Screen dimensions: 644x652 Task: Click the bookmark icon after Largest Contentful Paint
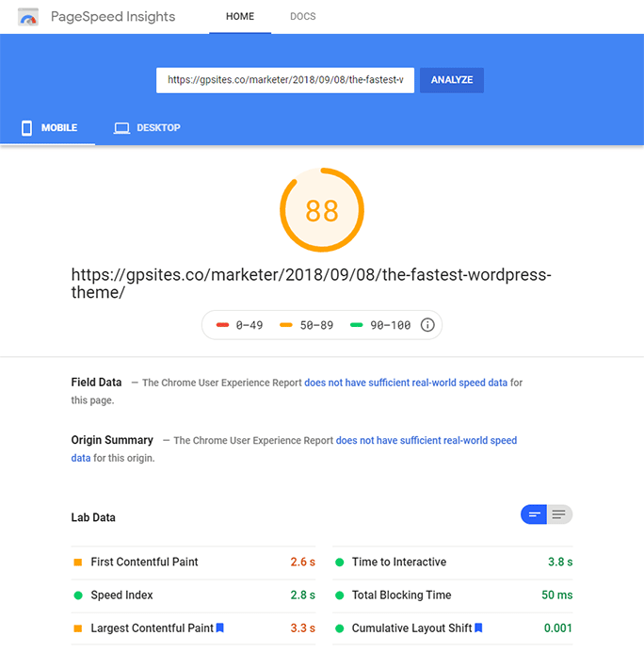(x=220, y=628)
